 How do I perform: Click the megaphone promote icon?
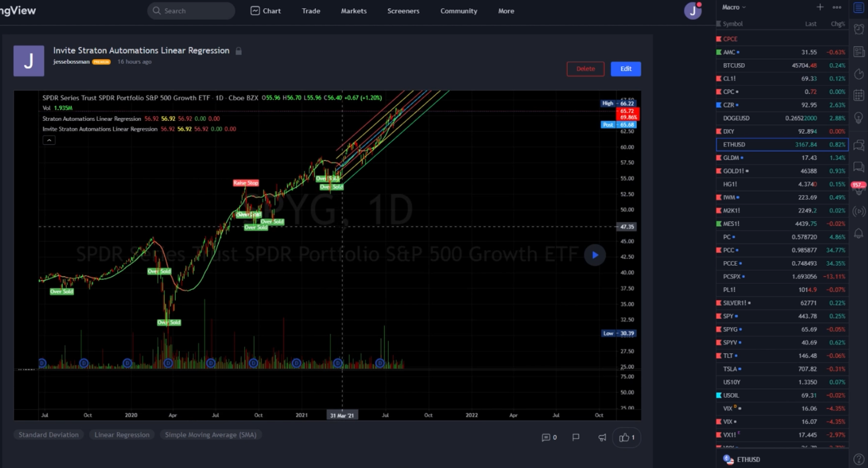(x=602, y=437)
